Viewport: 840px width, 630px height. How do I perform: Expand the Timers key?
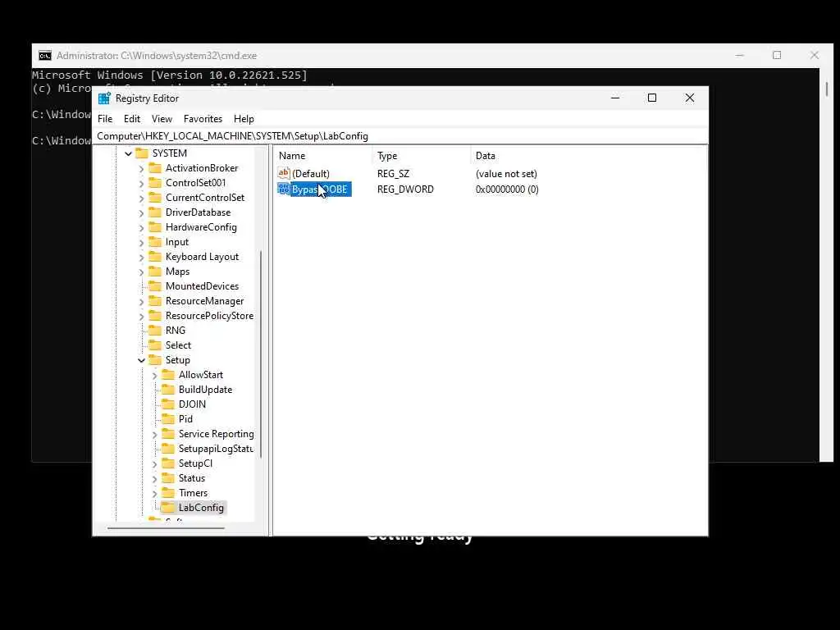(x=155, y=493)
